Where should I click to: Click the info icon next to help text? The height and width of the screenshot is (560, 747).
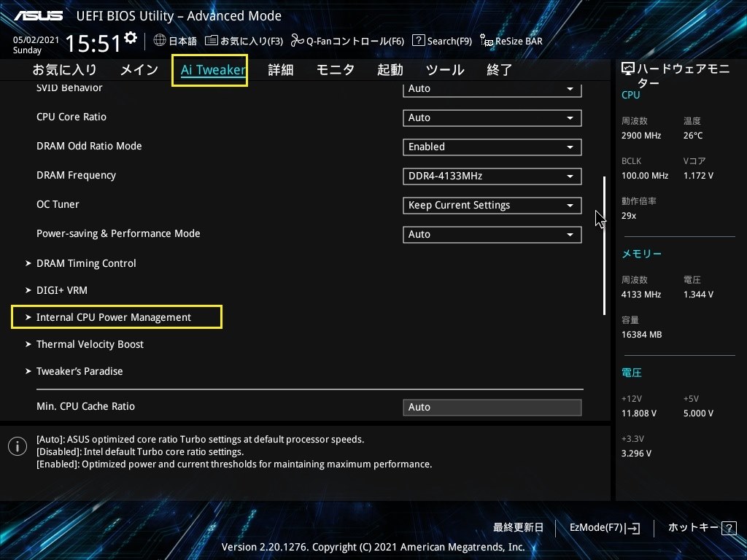[x=17, y=446]
